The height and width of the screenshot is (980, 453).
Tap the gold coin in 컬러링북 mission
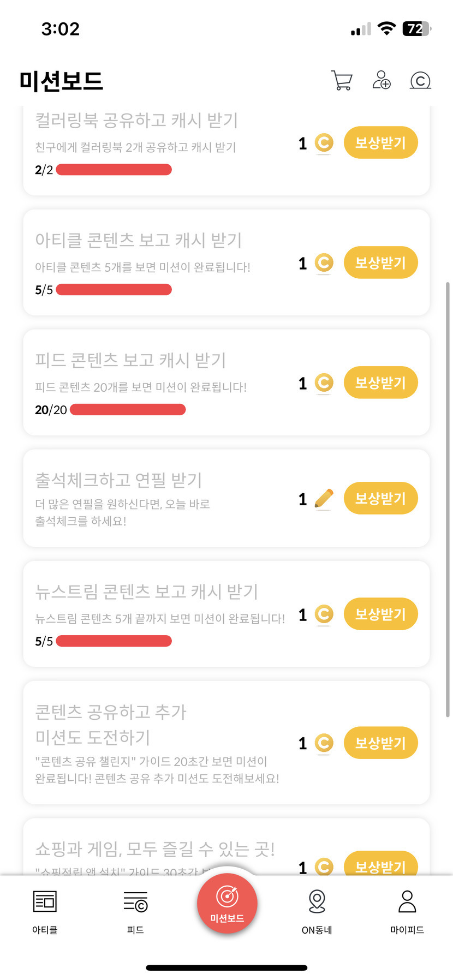point(324,143)
